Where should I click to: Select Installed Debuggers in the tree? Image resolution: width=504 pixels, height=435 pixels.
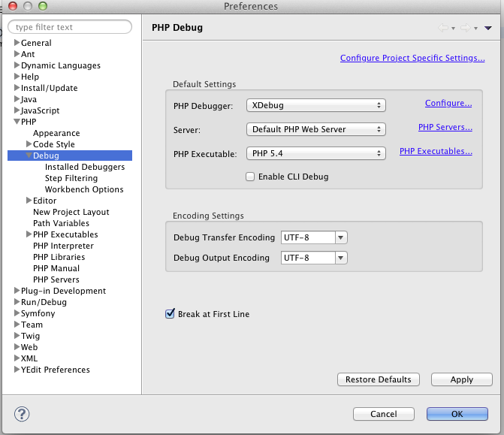pyautogui.click(x=85, y=167)
